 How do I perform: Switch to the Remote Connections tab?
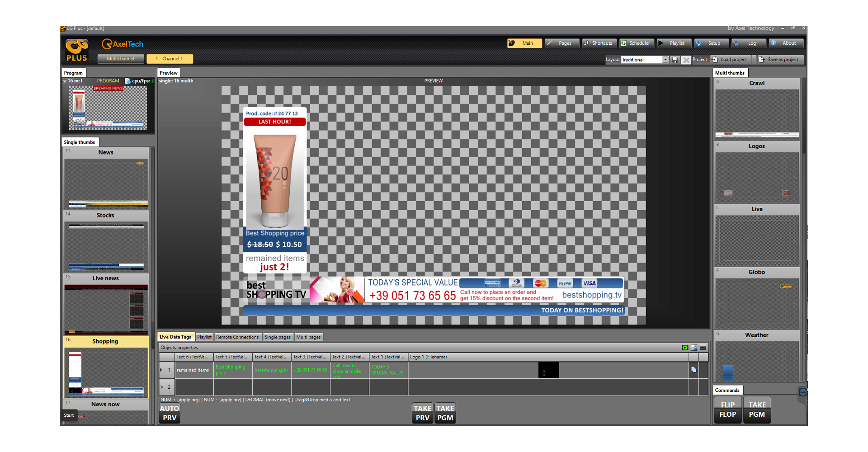coord(237,337)
